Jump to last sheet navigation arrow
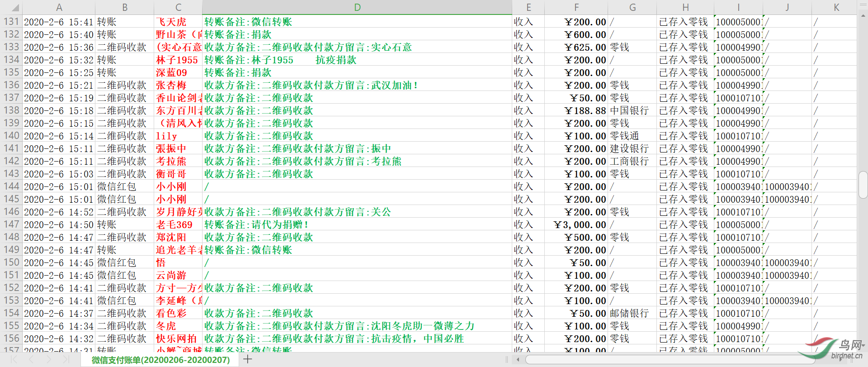Image resolution: width=868 pixels, height=367 pixels. coord(66,359)
